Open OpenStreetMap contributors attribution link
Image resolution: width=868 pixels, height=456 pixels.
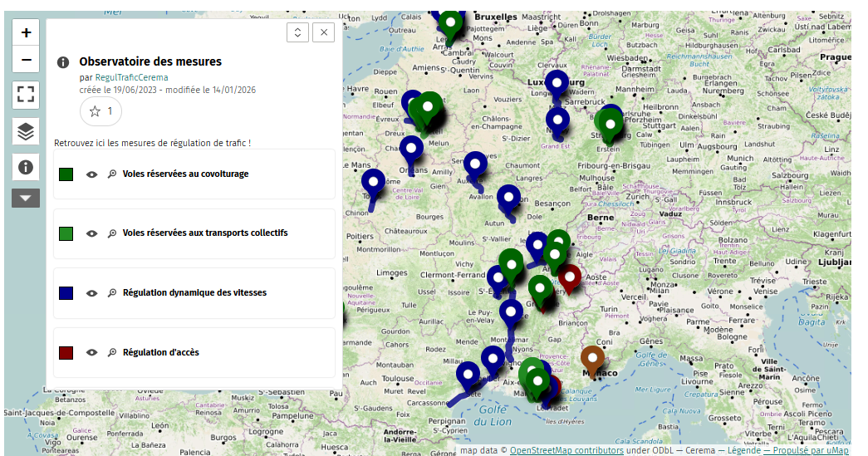[566, 450]
